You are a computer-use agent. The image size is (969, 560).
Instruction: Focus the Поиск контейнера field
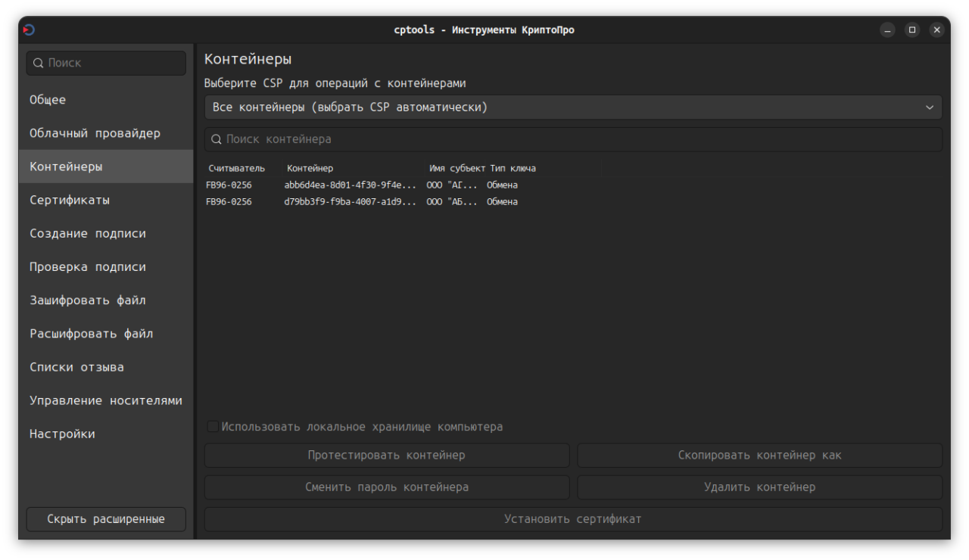coord(573,139)
